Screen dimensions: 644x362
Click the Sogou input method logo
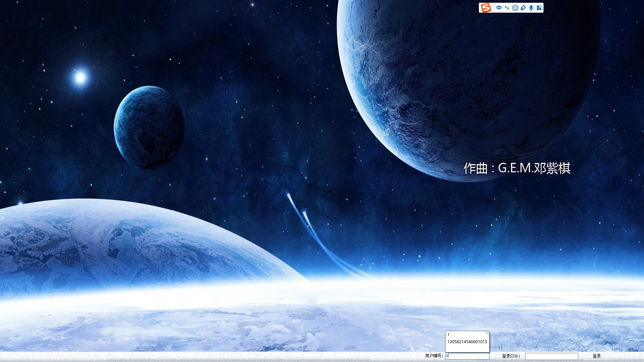486,8
